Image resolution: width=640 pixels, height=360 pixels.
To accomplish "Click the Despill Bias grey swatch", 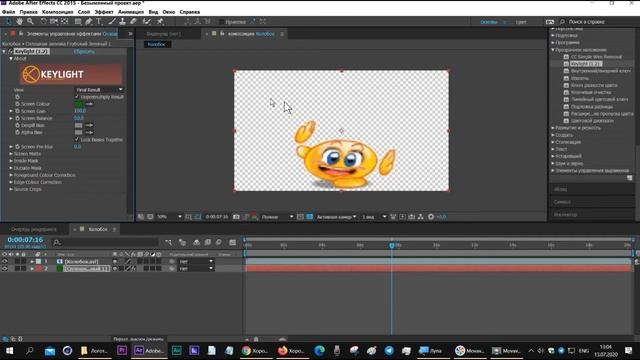I will pos(79,125).
